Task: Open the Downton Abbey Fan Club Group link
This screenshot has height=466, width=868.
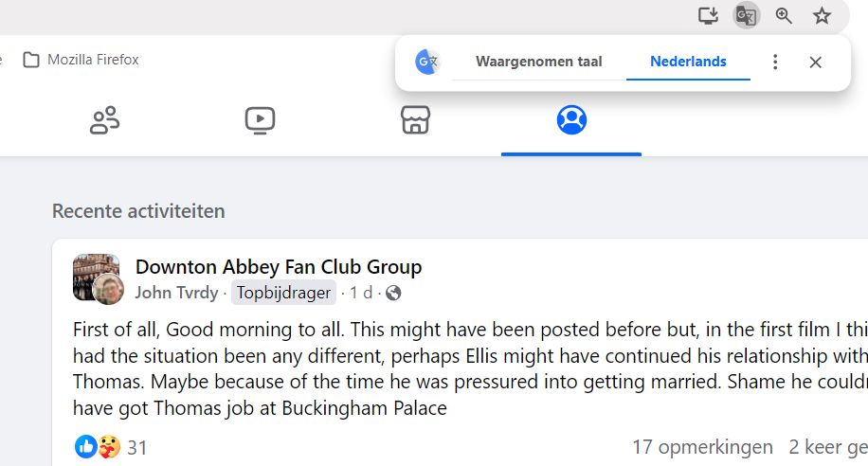Action: point(278,267)
